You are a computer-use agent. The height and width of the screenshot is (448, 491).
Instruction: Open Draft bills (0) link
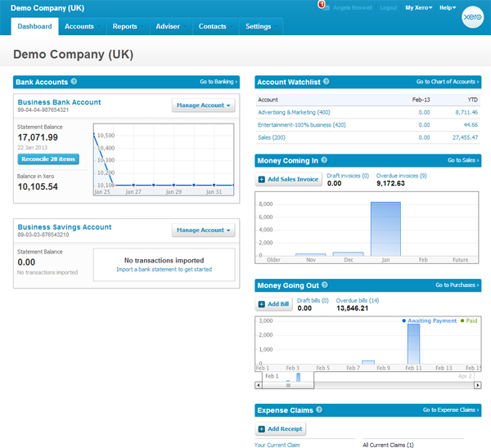pyautogui.click(x=313, y=301)
